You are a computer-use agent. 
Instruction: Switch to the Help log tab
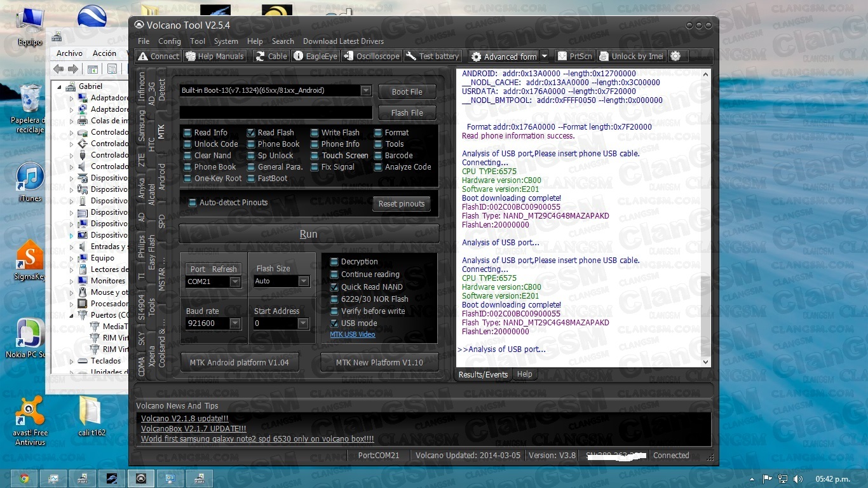pyautogui.click(x=524, y=374)
